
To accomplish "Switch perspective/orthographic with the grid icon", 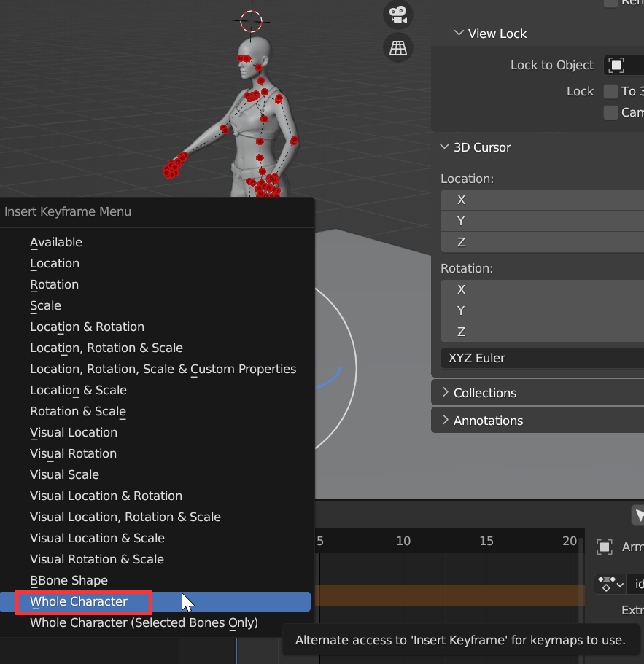I will coord(397,48).
